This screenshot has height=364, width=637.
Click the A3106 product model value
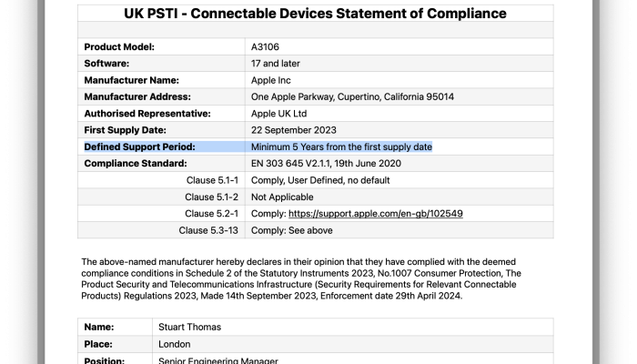pos(266,46)
